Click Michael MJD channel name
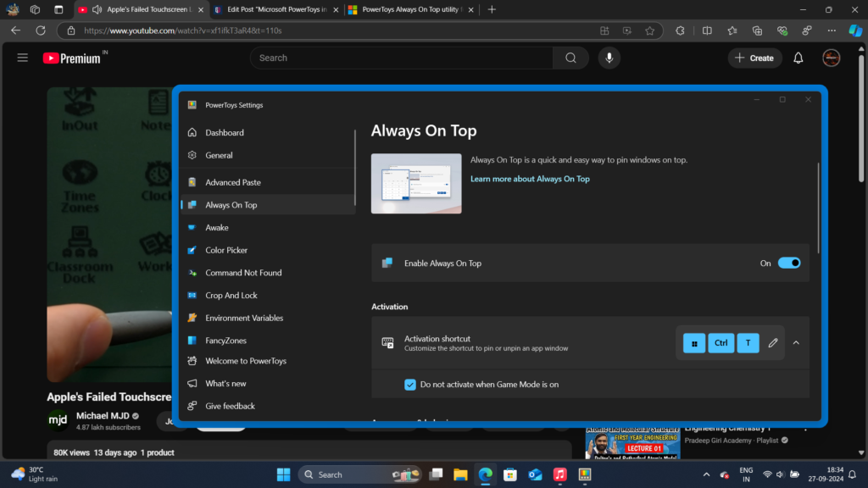Screen dimensions: 868x488 point(103,415)
